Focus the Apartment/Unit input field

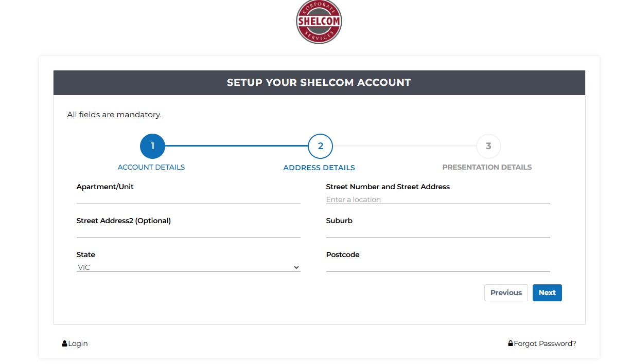click(188, 198)
